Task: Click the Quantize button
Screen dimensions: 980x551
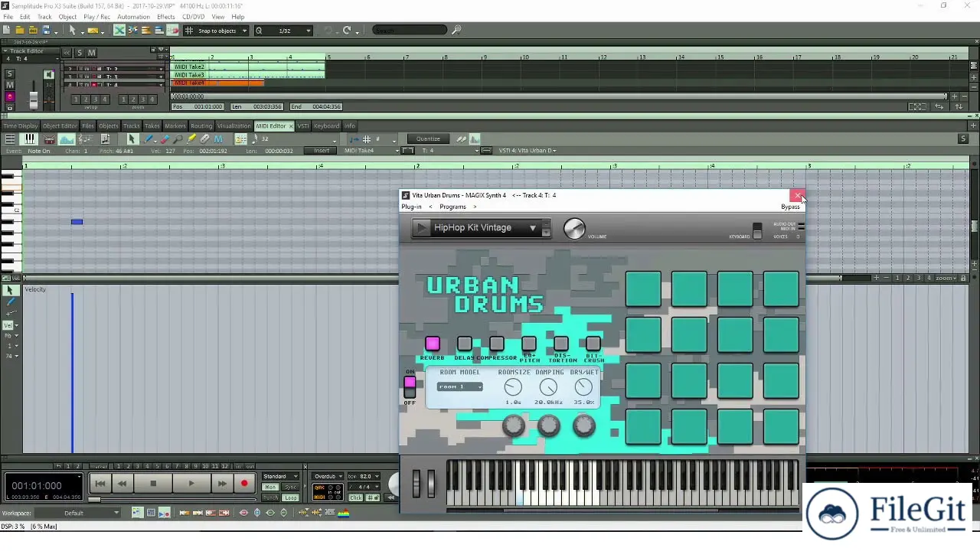Action: (x=428, y=139)
